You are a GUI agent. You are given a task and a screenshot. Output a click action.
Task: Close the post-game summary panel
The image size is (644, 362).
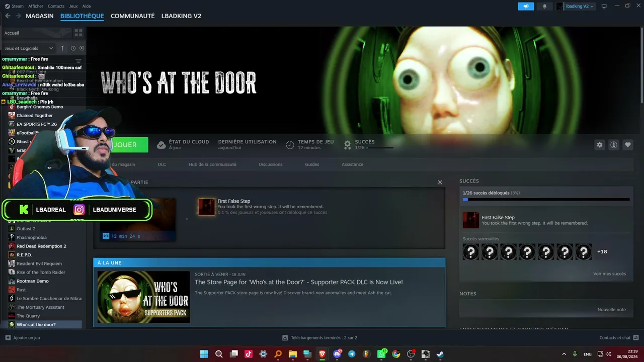click(440, 183)
